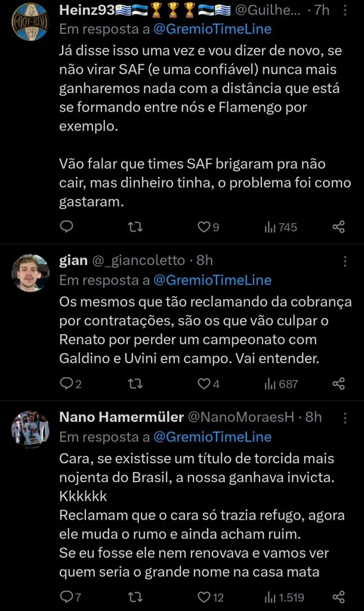364x611 pixels.
Task: Click the @_giancoletto username handle
Action: click(x=135, y=260)
